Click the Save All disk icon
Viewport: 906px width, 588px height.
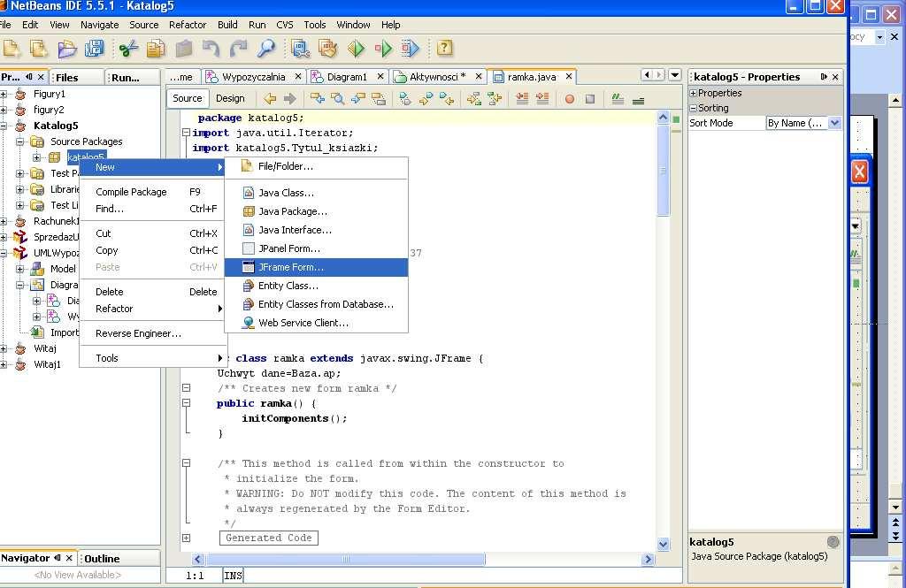point(94,49)
